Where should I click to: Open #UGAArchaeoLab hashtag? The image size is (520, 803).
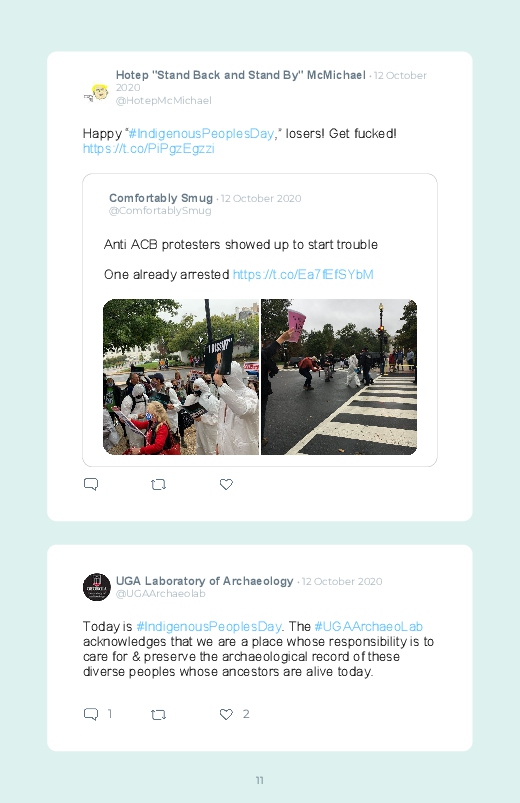[x=368, y=626]
